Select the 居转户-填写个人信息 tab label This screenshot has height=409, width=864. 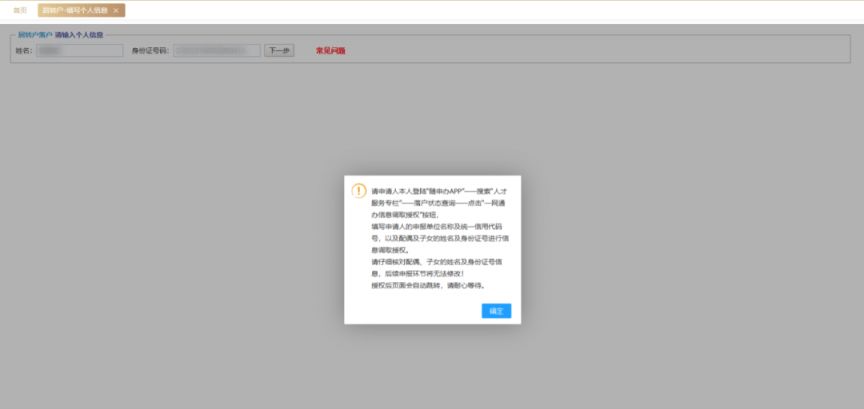[x=75, y=10]
